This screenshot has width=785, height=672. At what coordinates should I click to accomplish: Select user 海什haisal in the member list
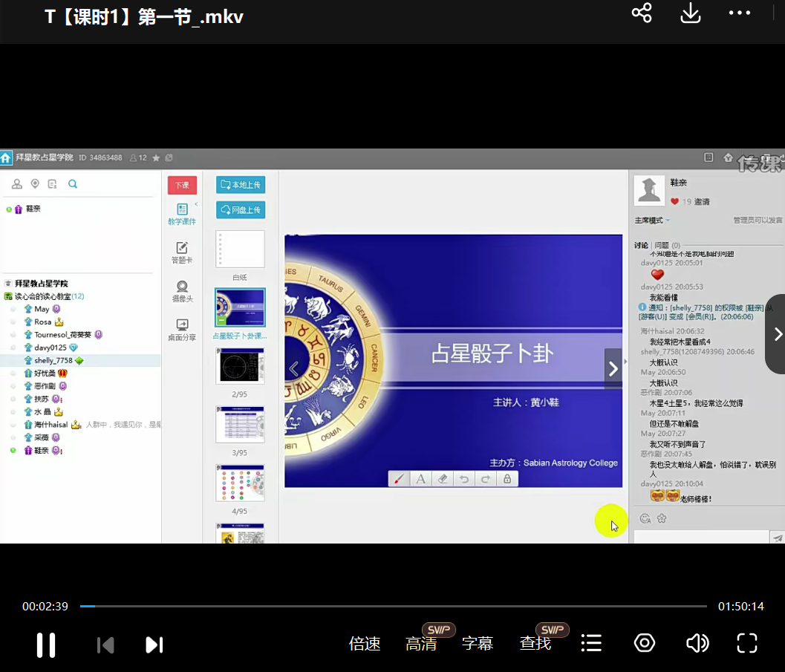(51, 424)
